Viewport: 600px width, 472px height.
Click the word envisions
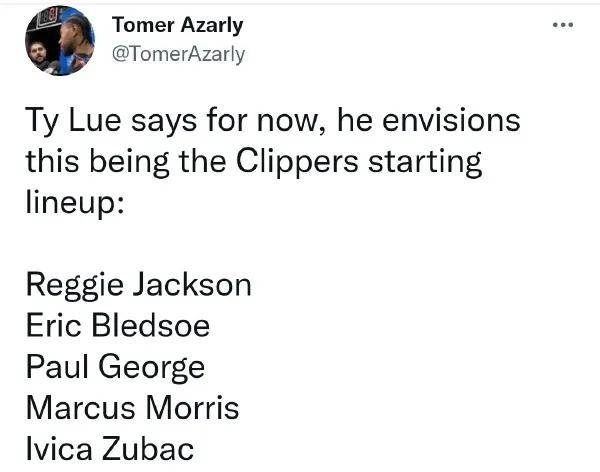point(451,120)
